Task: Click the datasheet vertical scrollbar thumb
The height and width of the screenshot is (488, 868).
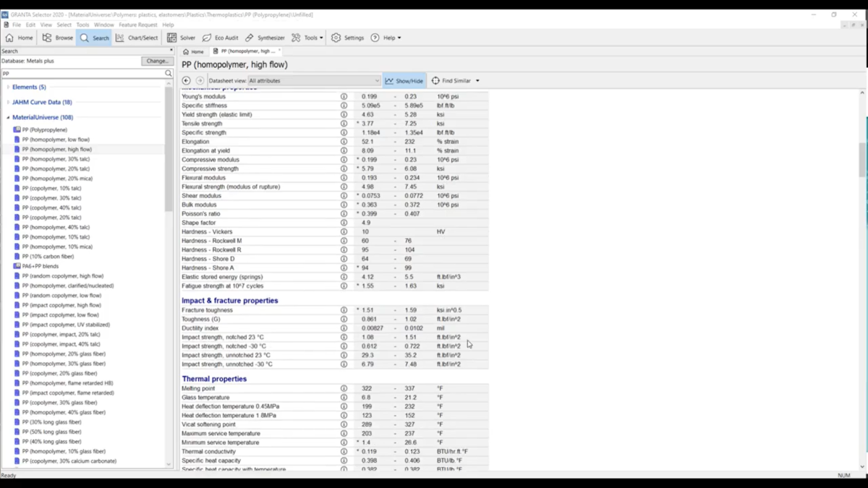Action: point(862,160)
